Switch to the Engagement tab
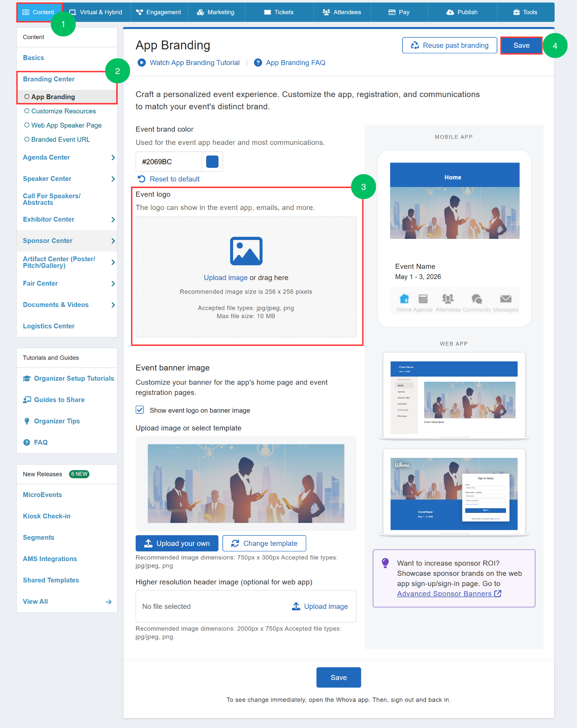Viewport: 577px width, 728px height. tap(159, 12)
